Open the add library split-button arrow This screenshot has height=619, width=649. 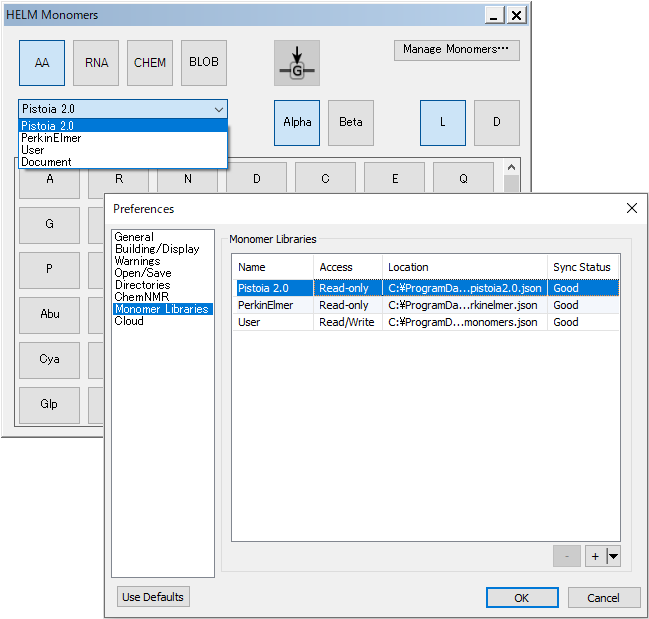[613, 557]
